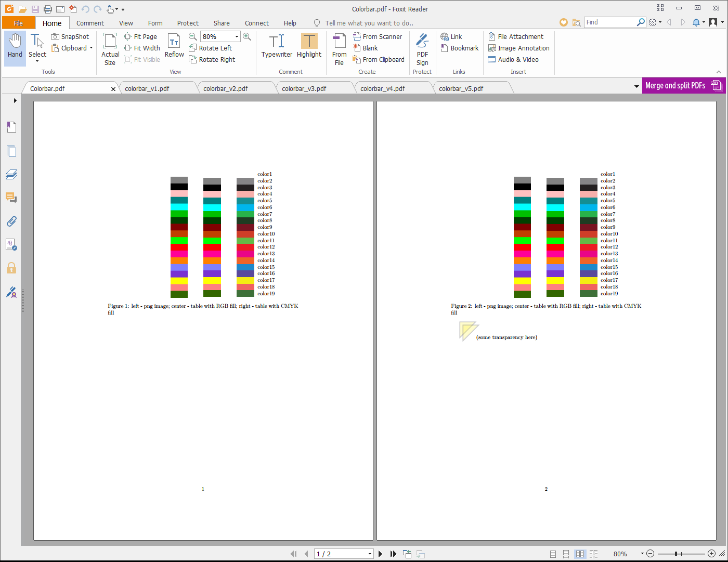Choose the SnapShot tool
The width and height of the screenshot is (728, 562).
click(70, 36)
